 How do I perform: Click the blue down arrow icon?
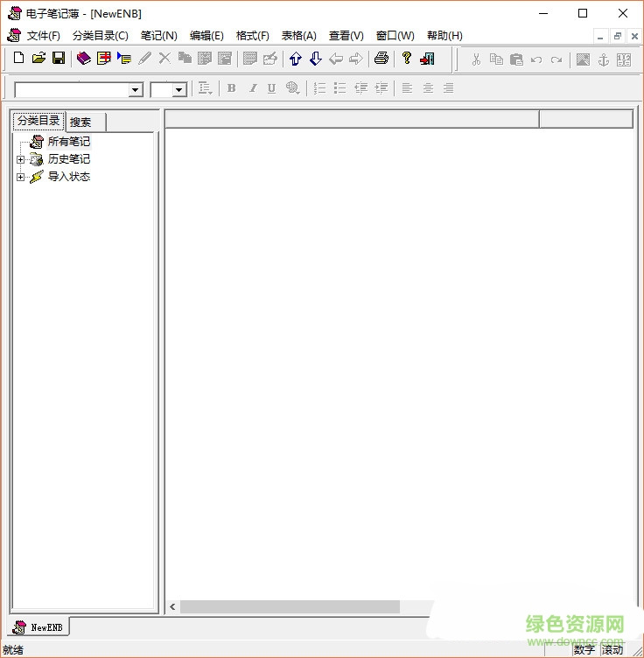tap(316, 59)
